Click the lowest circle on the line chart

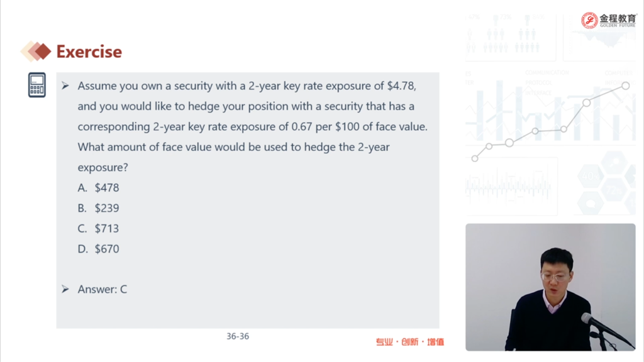click(475, 158)
